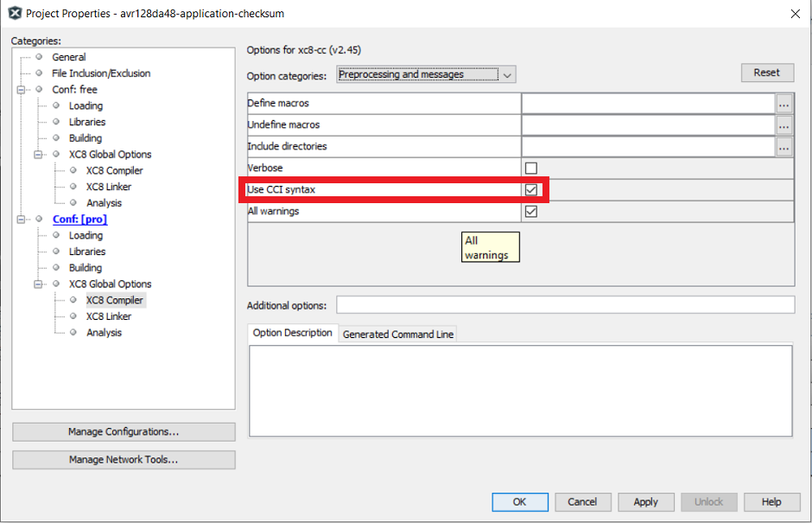Collapse XC8 Global Options under Conf: [pro]
Screen dimensions: 812x523
(x=38, y=284)
